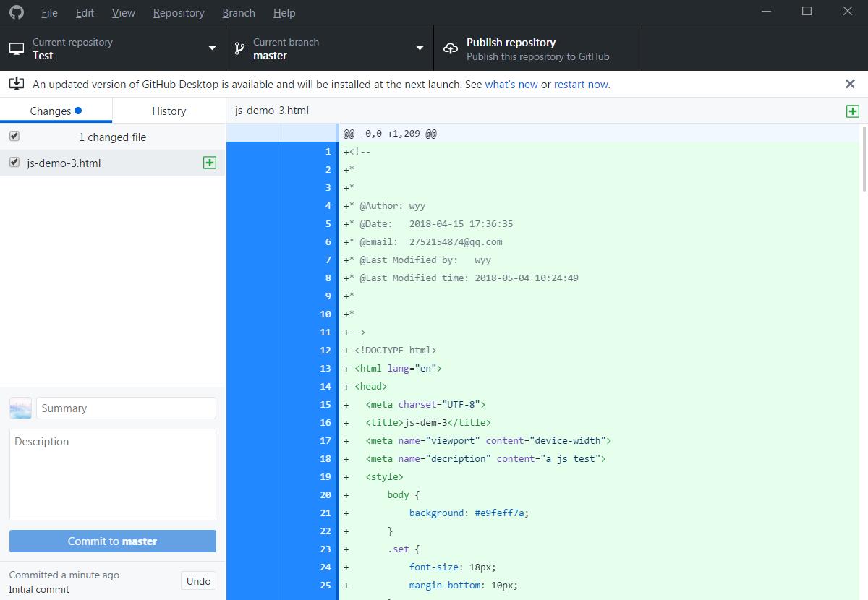The height and width of the screenshot is (600, 868).
Task: Click the GitHub Octocat logo icon
Action: pos(16,13)
